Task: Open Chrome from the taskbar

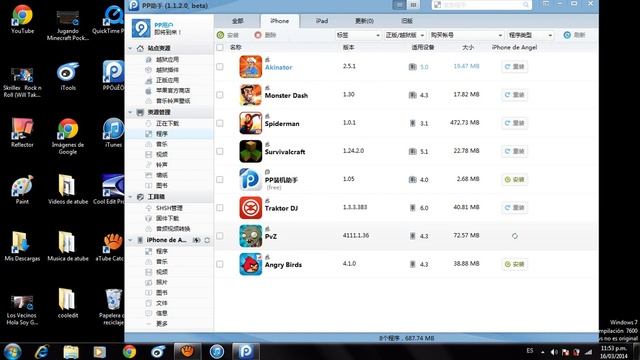Action: (129, 351)
